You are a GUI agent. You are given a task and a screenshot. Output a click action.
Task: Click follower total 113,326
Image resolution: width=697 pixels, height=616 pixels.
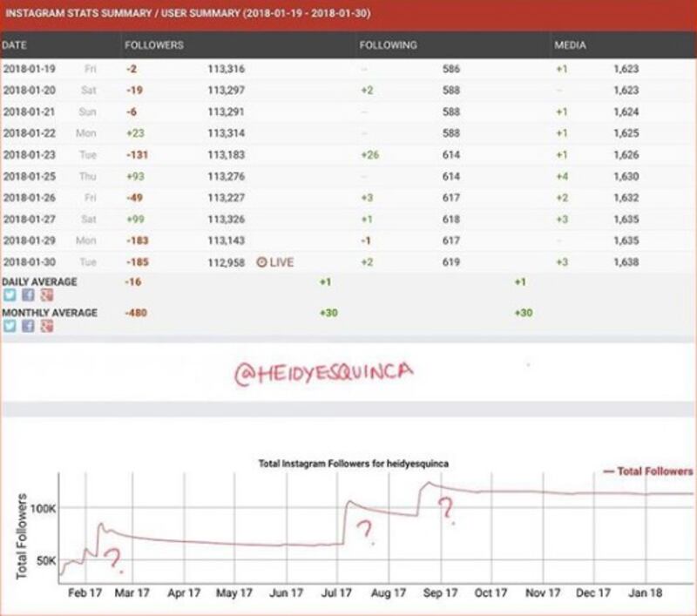(227, 219)
